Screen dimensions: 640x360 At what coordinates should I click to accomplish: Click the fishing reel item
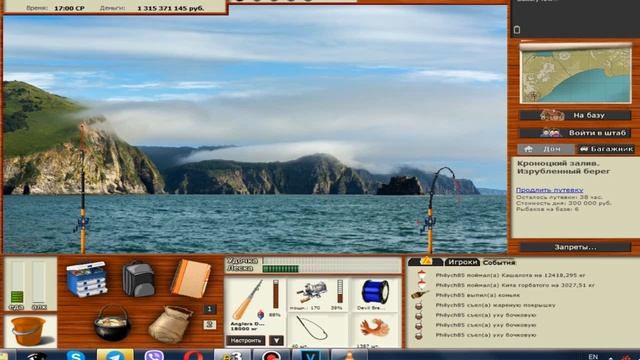pyautogui.click(x=311, y=292)
